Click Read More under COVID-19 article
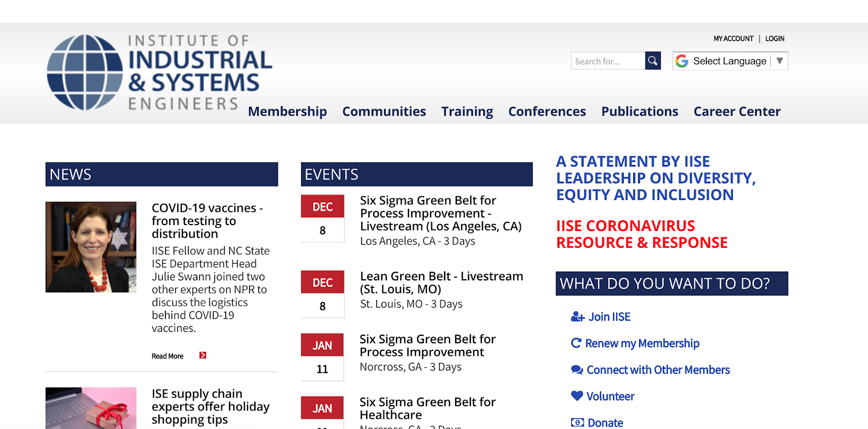This screenshot has height=429, width=868. [x=168, y=356]
